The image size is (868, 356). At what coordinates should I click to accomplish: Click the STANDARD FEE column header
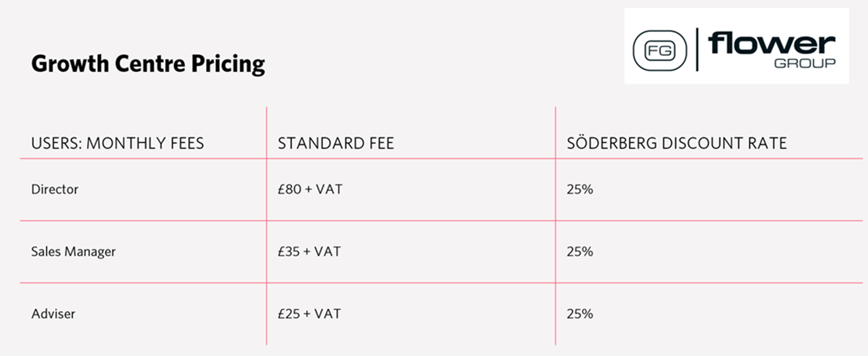[336, 143]
